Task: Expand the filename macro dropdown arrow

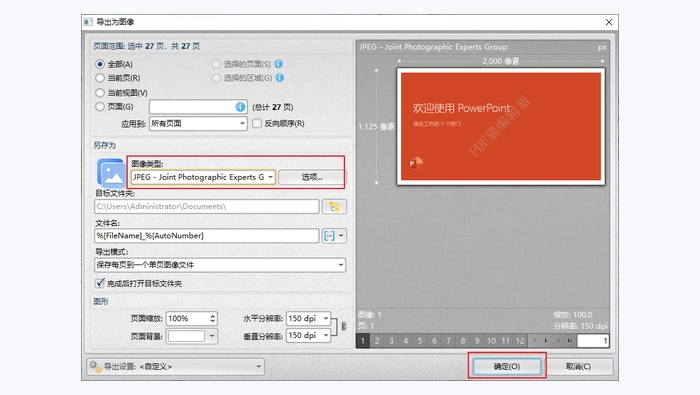Action: point(341,236)
